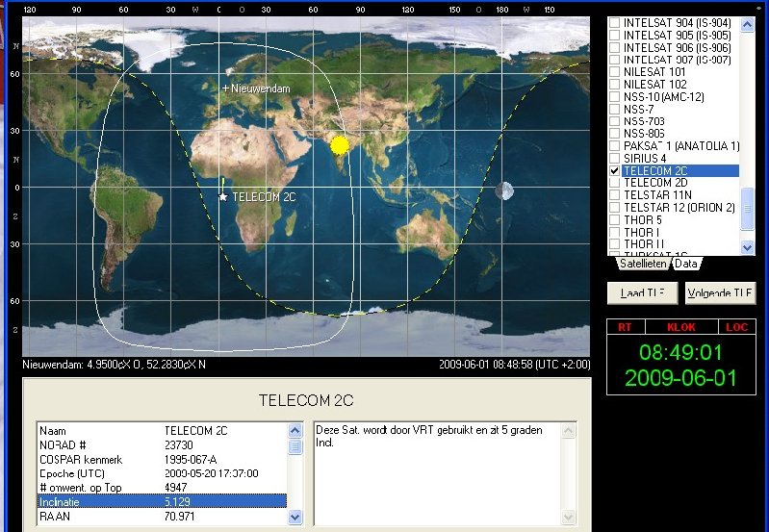Check the NSS-7 box
The width and height of the screenshot is (769, 532).
coord(614,109)
